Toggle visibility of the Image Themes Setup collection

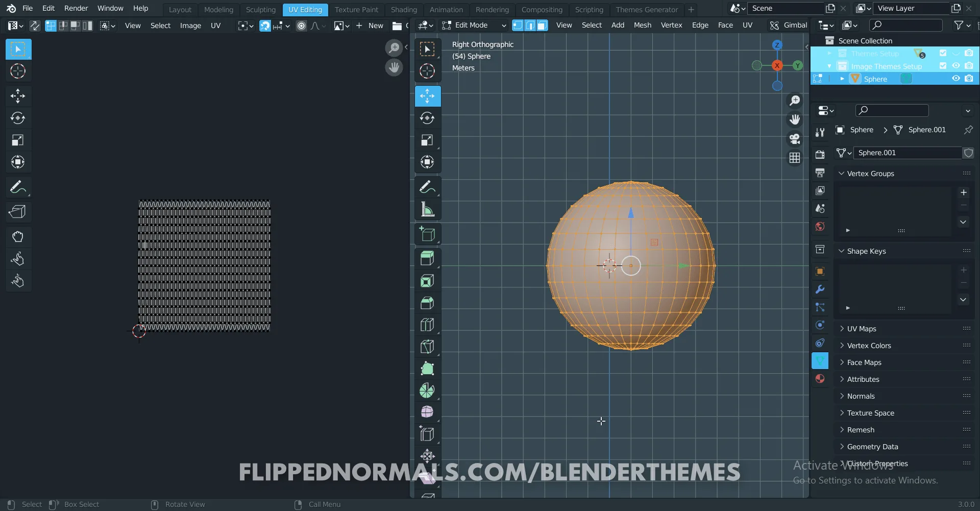click(x=956, y=66)
